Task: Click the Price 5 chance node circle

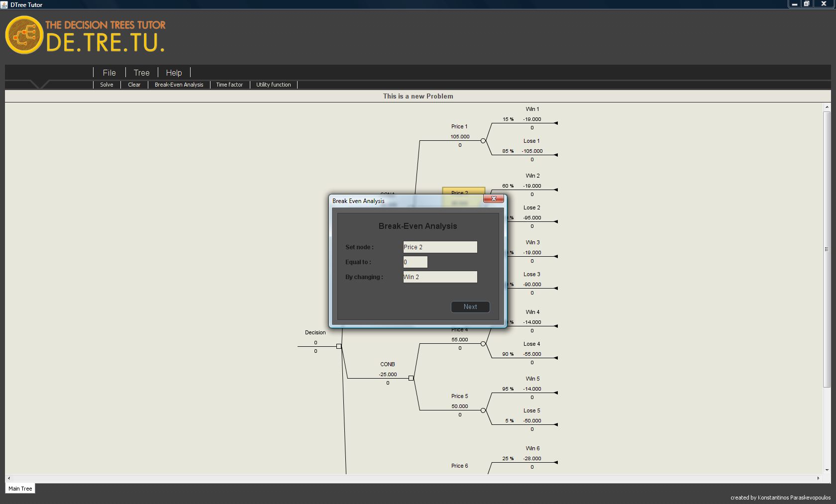Action: tap(483, 410)
